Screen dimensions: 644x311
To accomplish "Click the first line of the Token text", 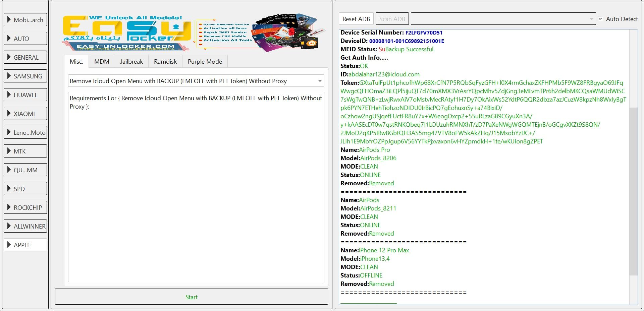I will coord(482,83).
